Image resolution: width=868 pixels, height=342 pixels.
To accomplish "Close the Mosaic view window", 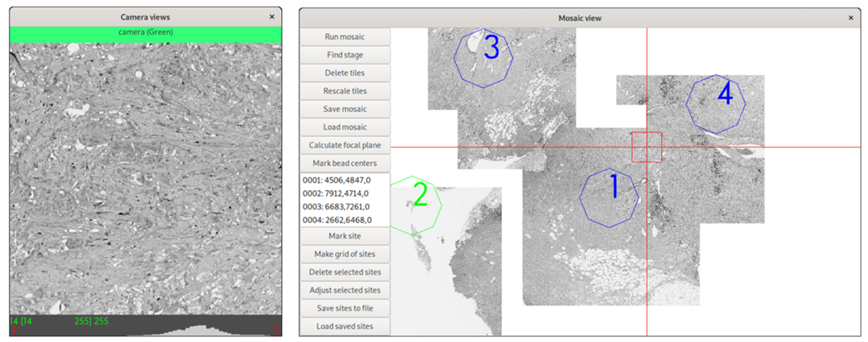I will pos(850,18).
